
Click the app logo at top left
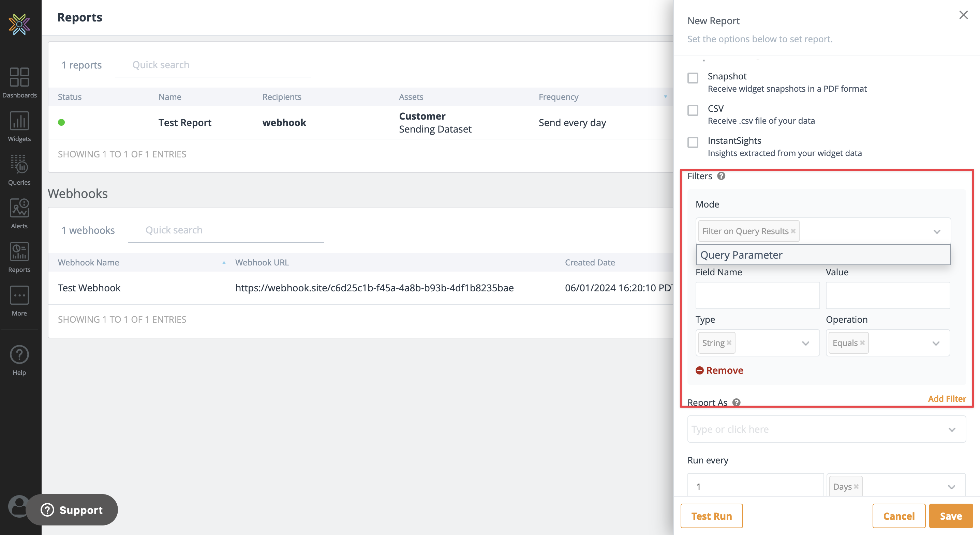click(19, 24)
